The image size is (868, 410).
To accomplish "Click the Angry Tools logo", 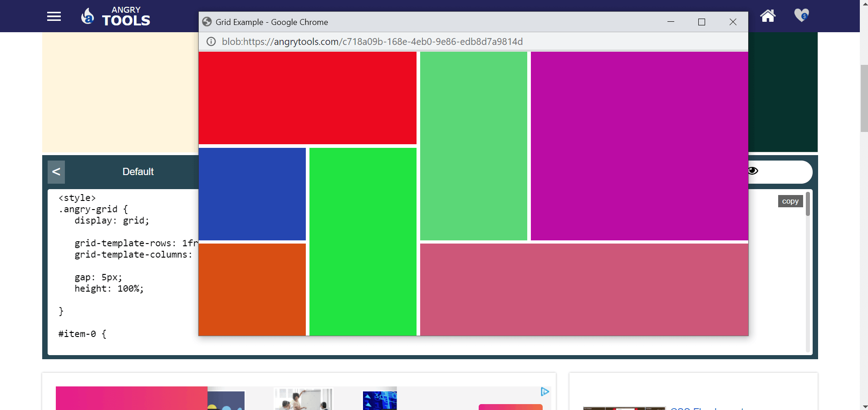I will 115,17.
